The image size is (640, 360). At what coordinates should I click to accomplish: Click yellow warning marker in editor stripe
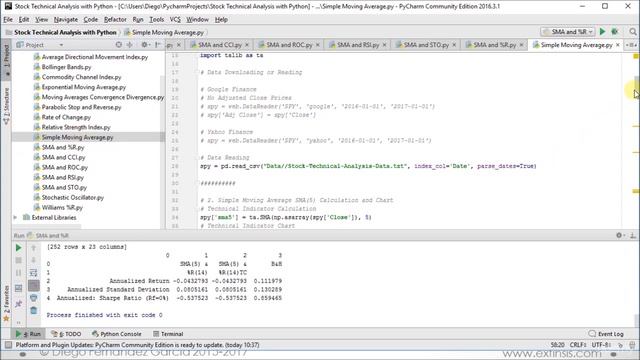[636, 56]
